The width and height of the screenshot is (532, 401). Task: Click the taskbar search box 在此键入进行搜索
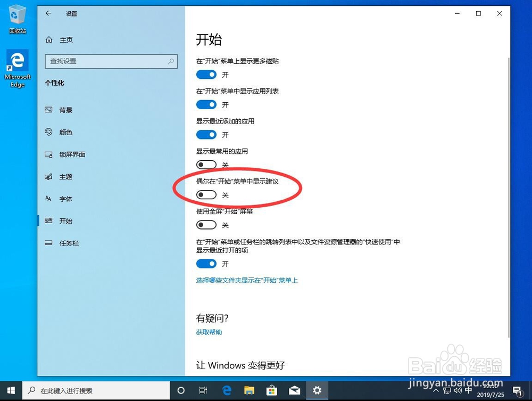(x=96, y=390)
